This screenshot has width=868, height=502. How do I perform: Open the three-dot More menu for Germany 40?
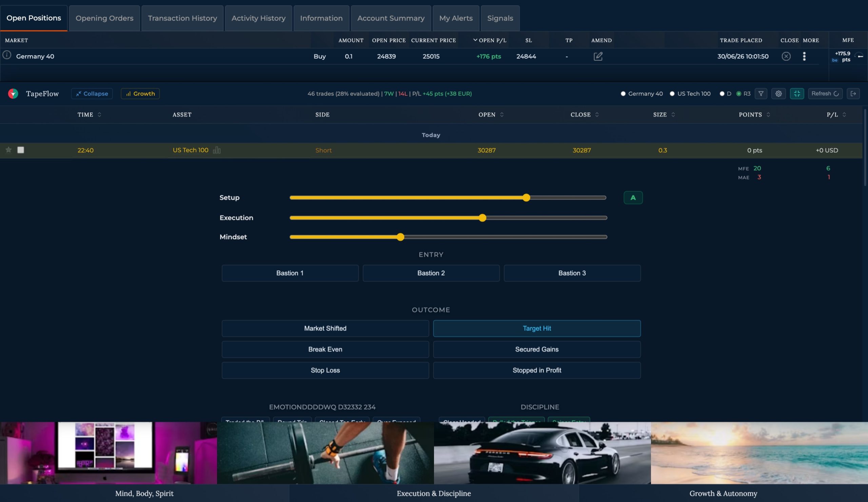pos(804,56)
